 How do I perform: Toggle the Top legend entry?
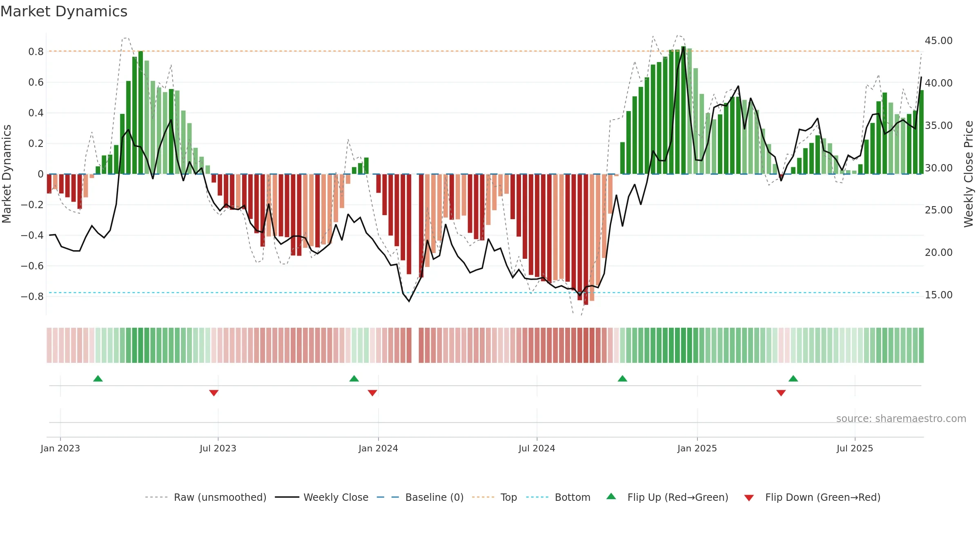tap(494, 497)
